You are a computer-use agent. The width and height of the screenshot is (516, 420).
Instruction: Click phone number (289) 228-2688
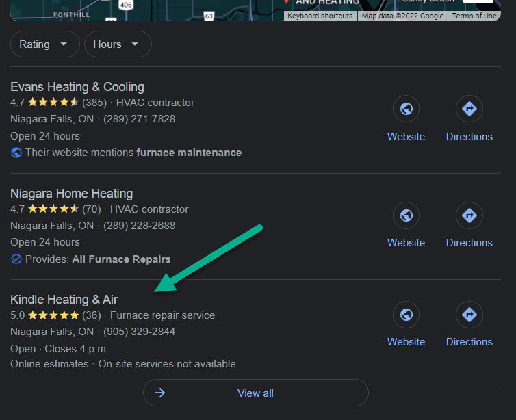(139, 226)
